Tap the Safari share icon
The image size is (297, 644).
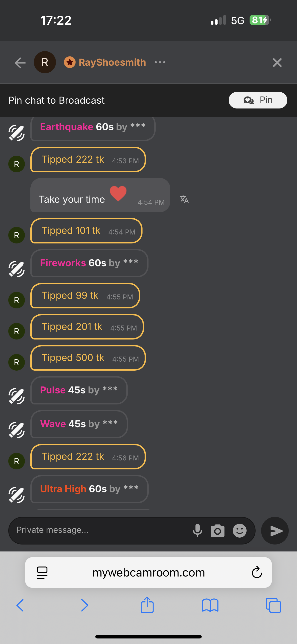point(147,605)
